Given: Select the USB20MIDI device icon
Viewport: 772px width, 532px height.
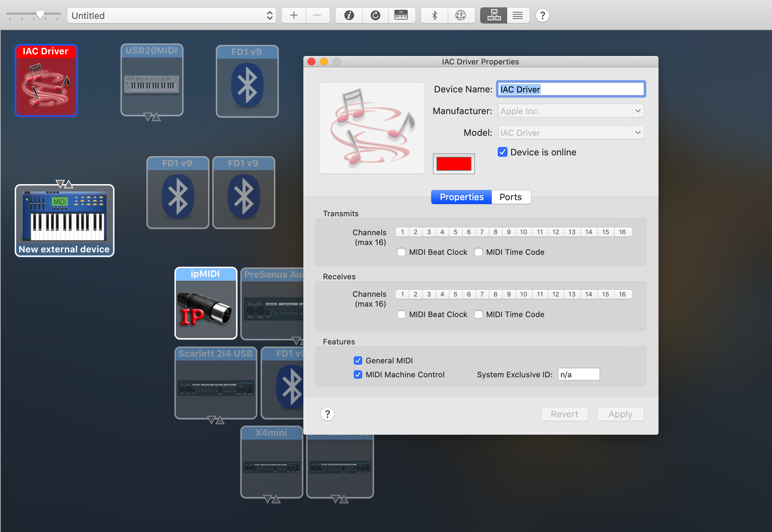Looking at the screenshot, I should pos(151,82).
